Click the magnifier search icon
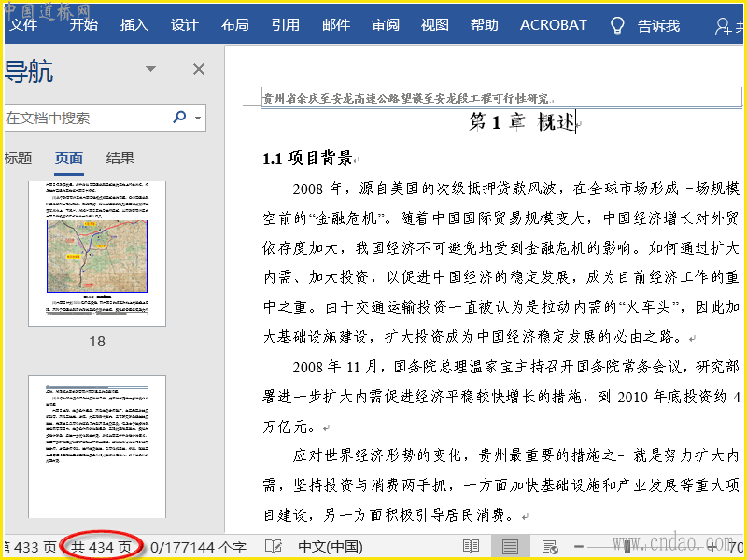The image size is (747, 560). (x=179, y=117)
